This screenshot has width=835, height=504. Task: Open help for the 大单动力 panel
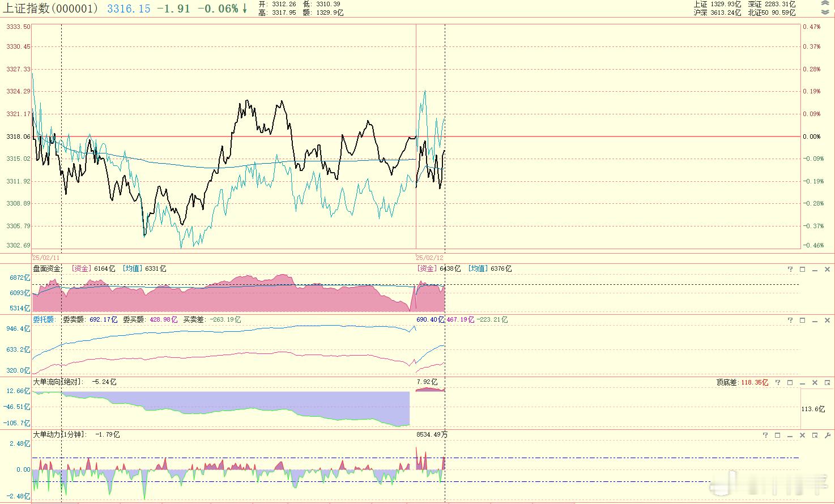[x=765, y=435]
